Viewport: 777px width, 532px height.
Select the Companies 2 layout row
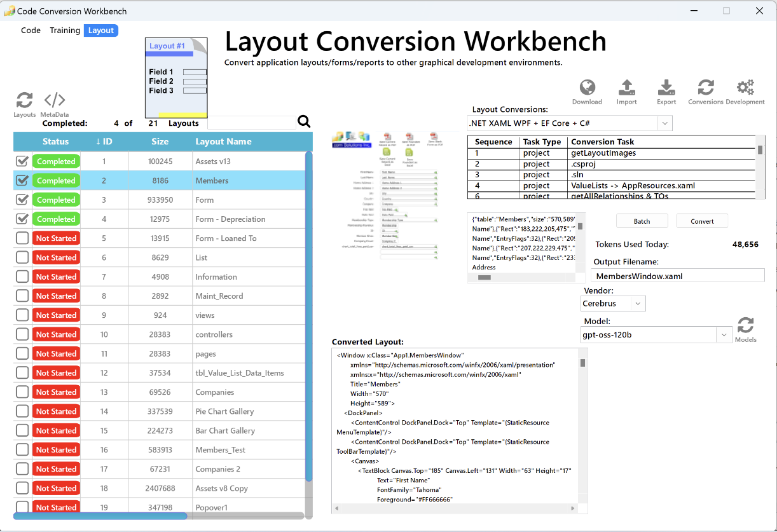pyautogui.click(x=160, y=469)
